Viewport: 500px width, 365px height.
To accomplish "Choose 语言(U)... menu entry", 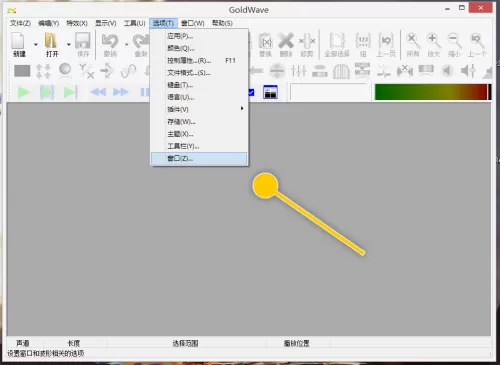I will point(199,97).
